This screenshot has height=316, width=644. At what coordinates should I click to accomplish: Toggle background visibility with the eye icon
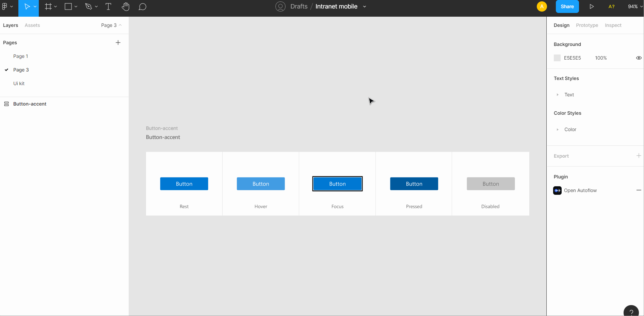[639, 58]
